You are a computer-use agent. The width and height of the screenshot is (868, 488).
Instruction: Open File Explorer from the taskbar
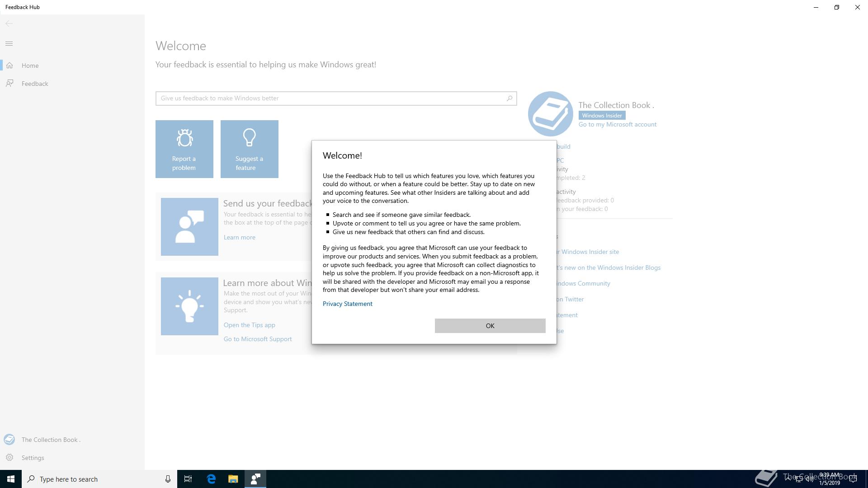(x=233, y=479)
